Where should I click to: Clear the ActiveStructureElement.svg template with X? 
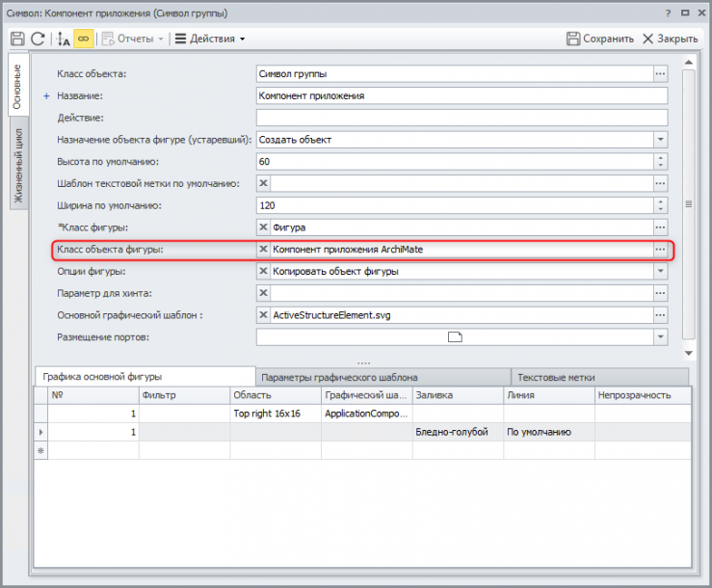(x=264, y=315)
